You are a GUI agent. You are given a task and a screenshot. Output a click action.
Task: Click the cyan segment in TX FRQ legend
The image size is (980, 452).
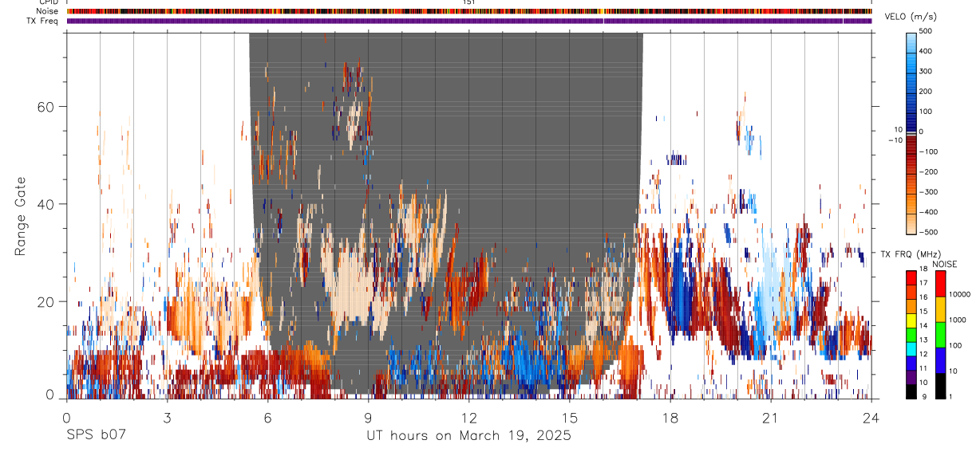(911, 348)
